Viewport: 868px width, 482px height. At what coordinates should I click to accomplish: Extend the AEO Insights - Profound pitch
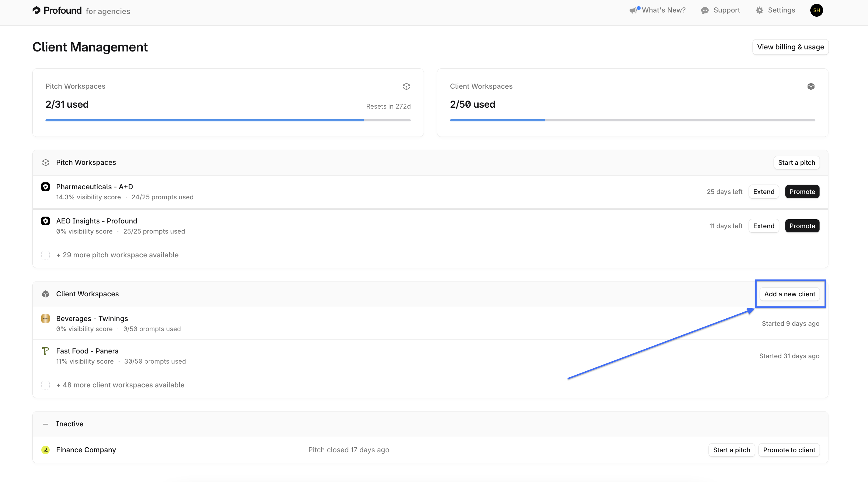(764, 226)
